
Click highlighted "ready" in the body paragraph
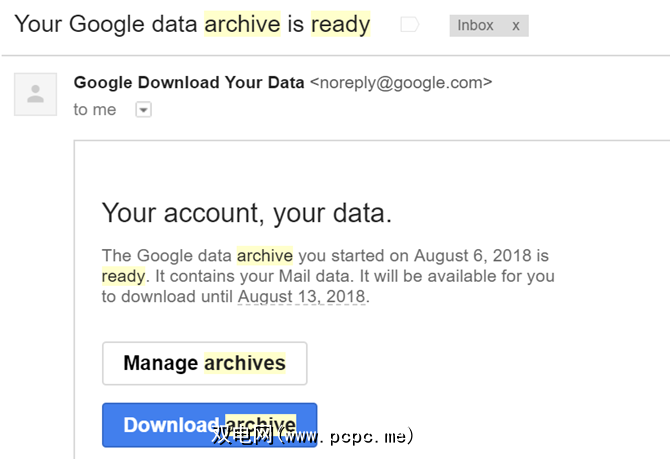tap(123, 276)
